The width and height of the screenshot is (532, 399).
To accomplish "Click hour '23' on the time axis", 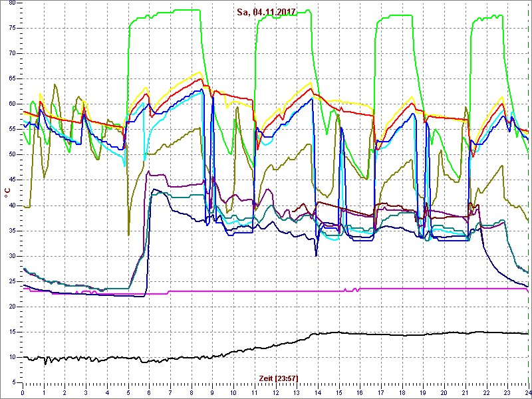I will coord(507,392).
